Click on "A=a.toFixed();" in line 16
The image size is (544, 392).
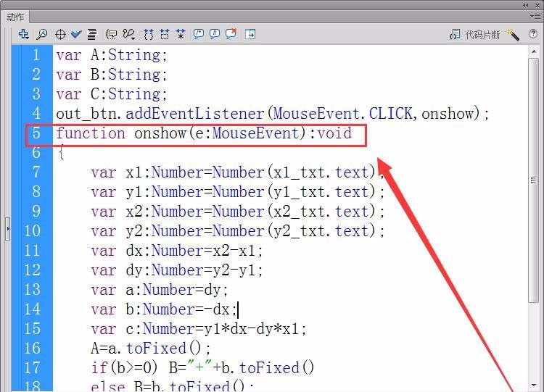click(151, 349)
